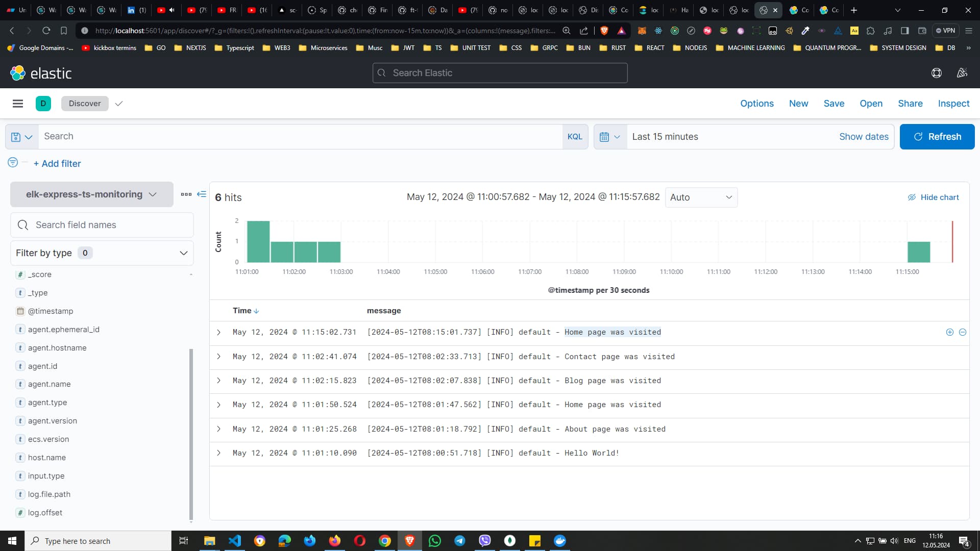This screenshot has height=551, width=980.
Task: Filter for the 'Home page was visited' value
Action: click(949, 332)
